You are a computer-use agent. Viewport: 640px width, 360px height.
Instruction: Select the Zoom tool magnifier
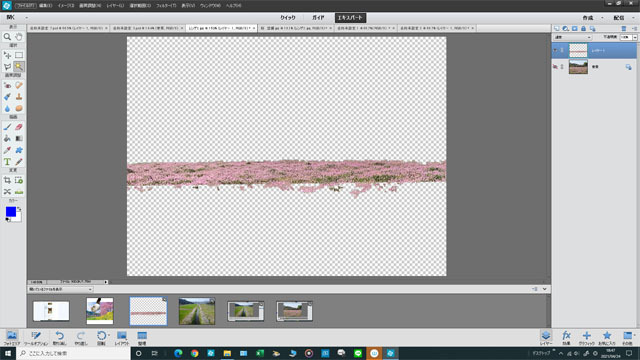[x=7, y=37]
